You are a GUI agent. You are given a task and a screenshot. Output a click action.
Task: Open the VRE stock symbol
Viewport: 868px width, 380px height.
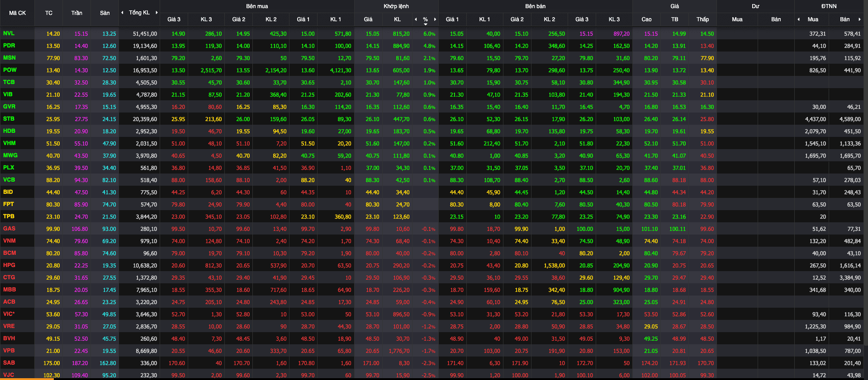9,326
